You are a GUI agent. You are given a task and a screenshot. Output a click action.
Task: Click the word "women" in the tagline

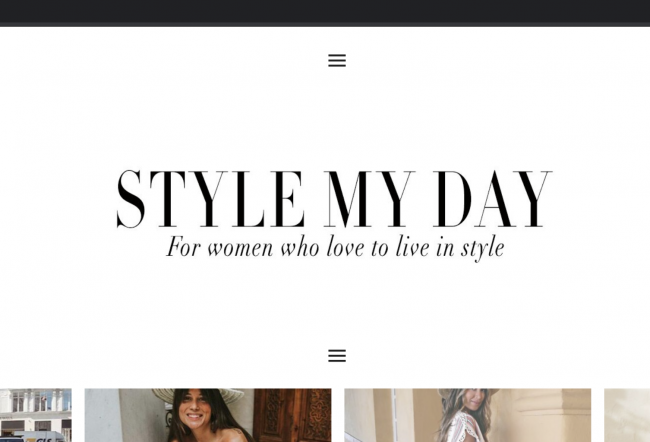pyautogui.click(x=240, y=248)
